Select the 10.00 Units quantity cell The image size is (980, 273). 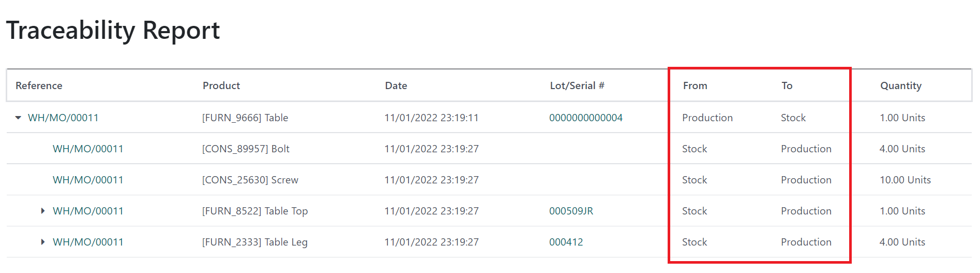(905, 180)
